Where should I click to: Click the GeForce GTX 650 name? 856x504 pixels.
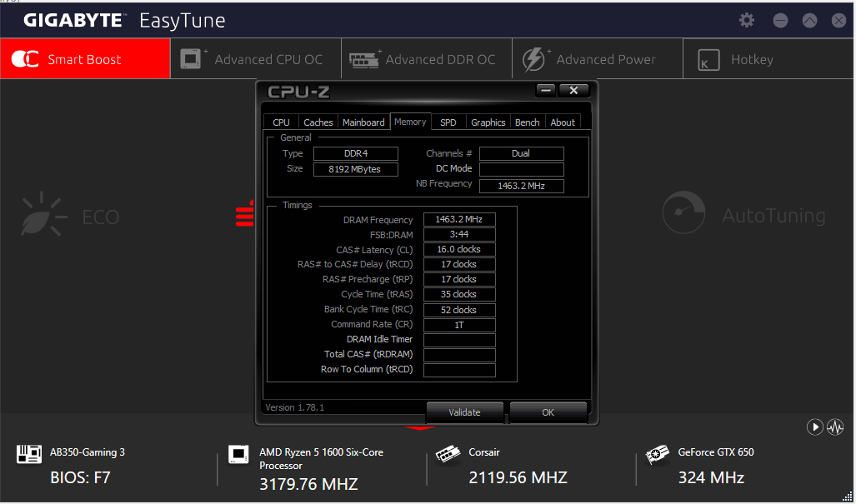(716, 452)
